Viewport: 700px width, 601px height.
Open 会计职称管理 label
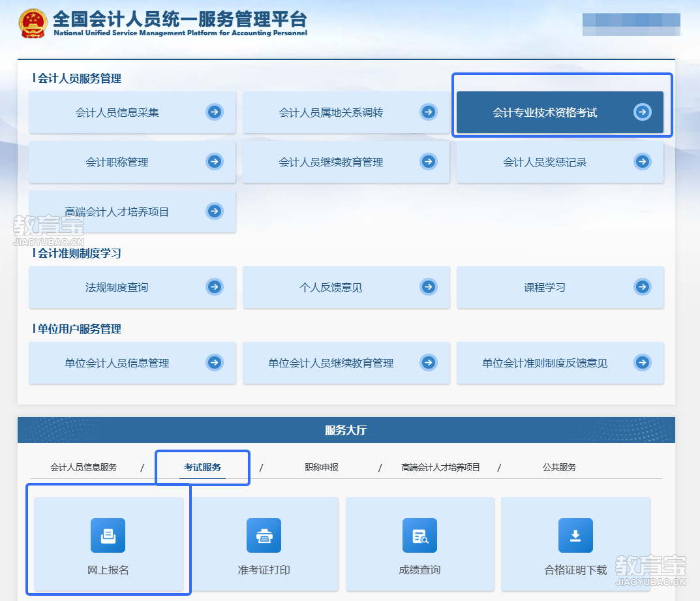tap(117, 162)
